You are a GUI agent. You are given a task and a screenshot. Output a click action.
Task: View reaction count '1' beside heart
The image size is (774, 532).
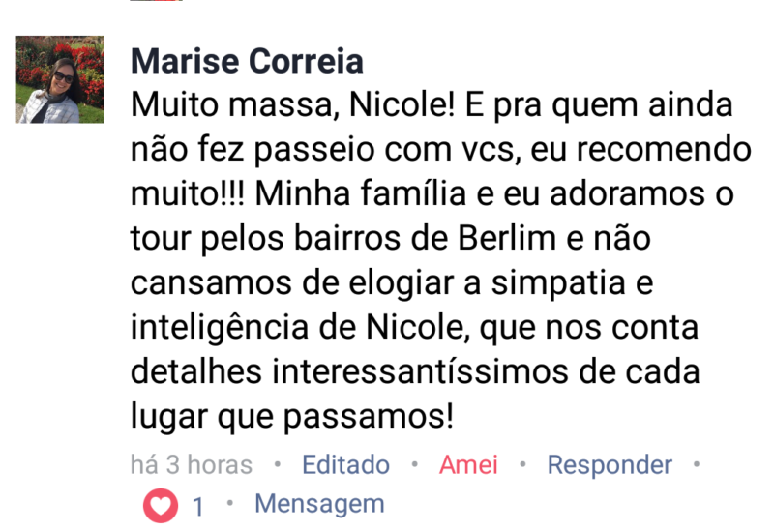point(198,507)
